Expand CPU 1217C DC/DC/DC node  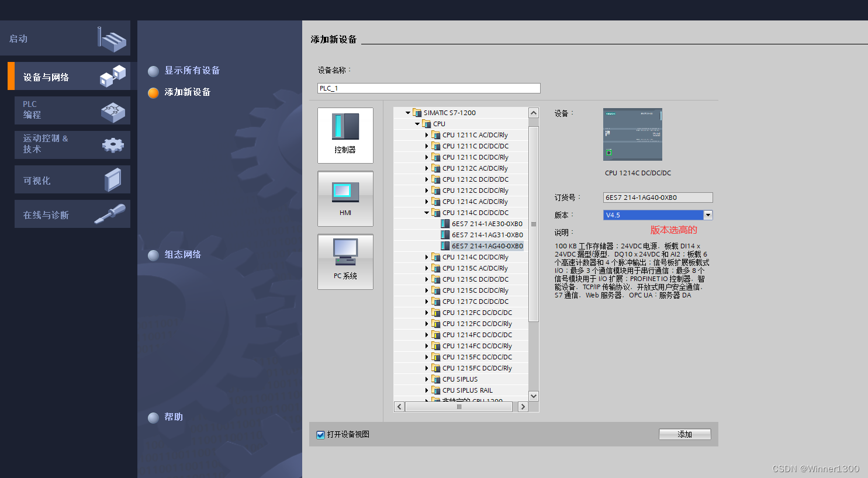tap(427, 302)
